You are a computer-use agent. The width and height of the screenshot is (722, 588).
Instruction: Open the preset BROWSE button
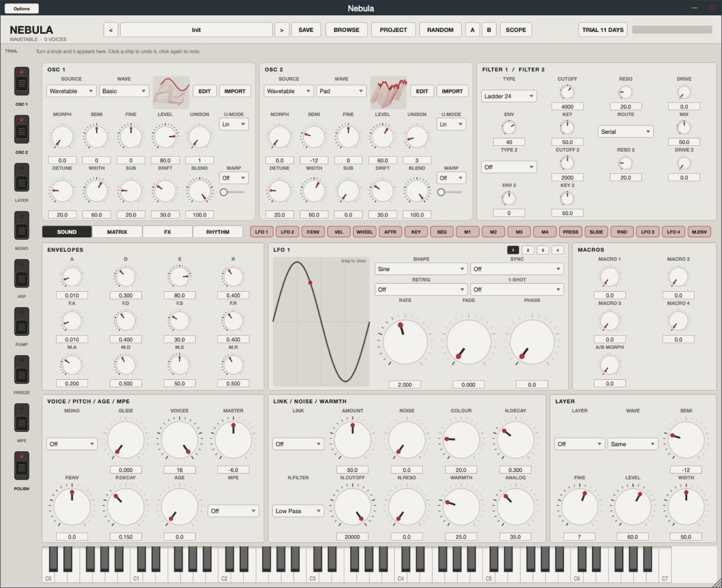pyautogui.click(x=347, y=30)
